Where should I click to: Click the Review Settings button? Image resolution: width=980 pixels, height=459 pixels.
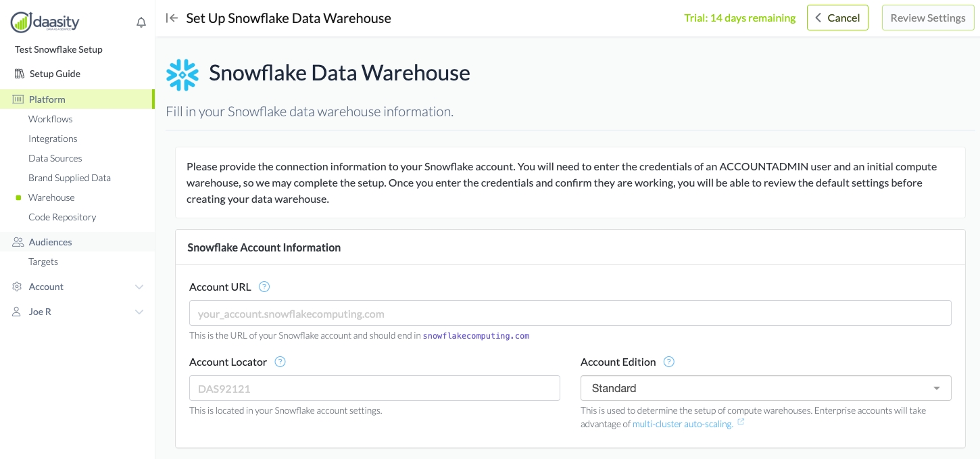pyautogui.click(x=927, y=18)
